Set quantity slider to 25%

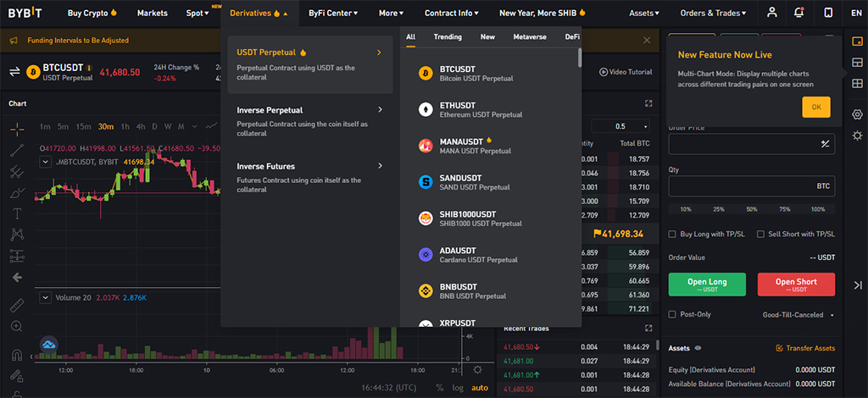(x=719, y=209)
